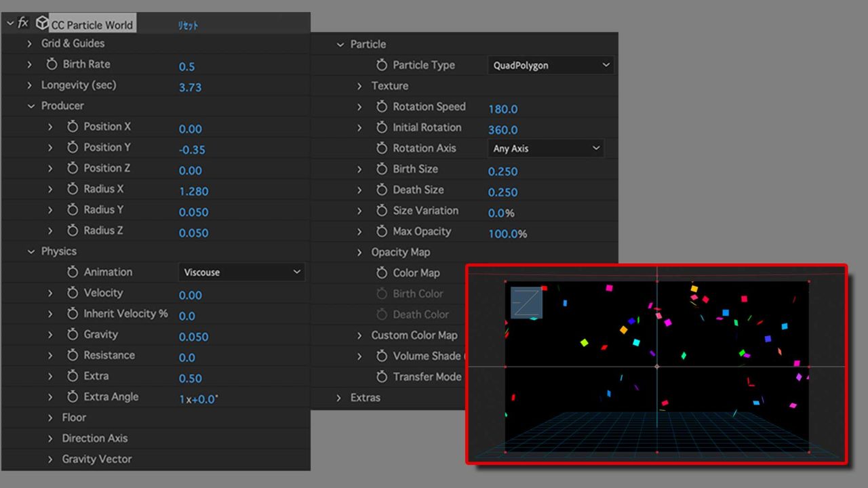Collapse the CC Particle World effect
The height and width of the screenshot is (488, 868).
point(9,24)
